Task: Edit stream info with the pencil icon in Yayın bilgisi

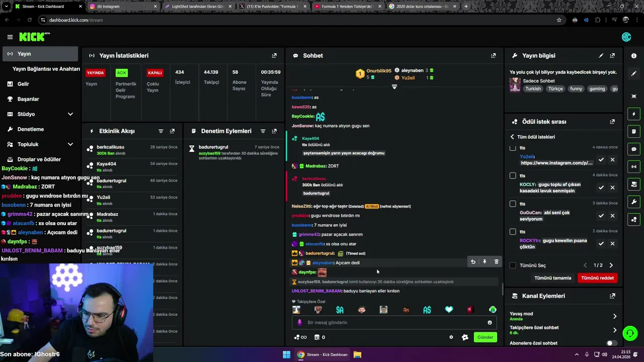Action: pos(601,56)
